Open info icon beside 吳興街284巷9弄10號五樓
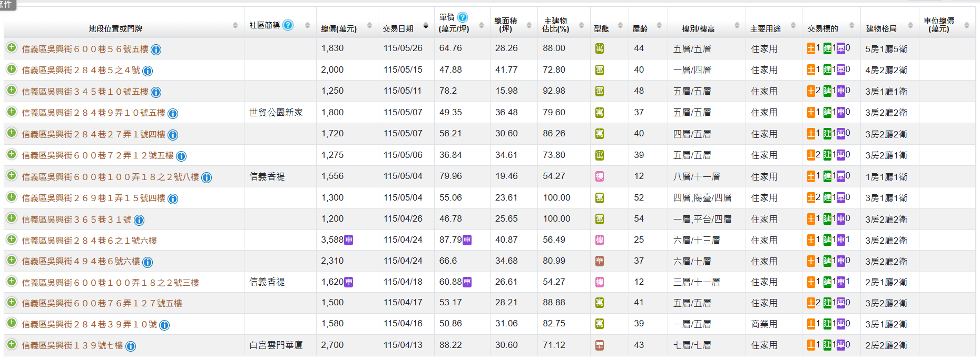The width and height of the screenshot is (980, 359). [173, 113]
